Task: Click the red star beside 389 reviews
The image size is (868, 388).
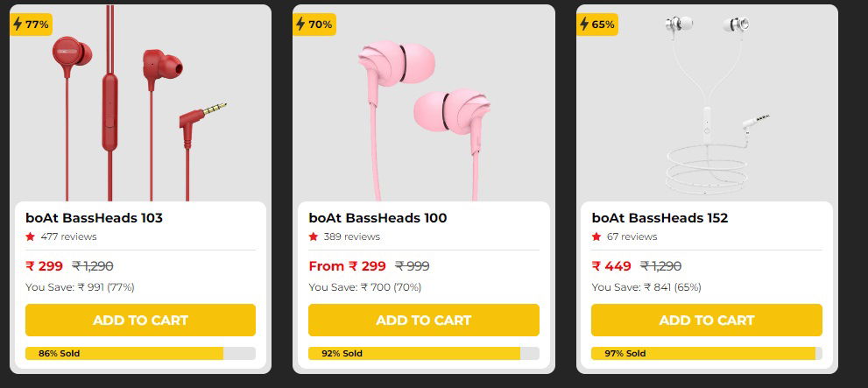Action: point(314,236)
